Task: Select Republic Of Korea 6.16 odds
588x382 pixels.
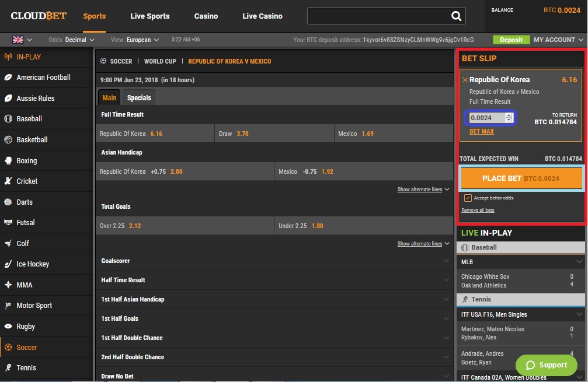Action: coord(155,134)
